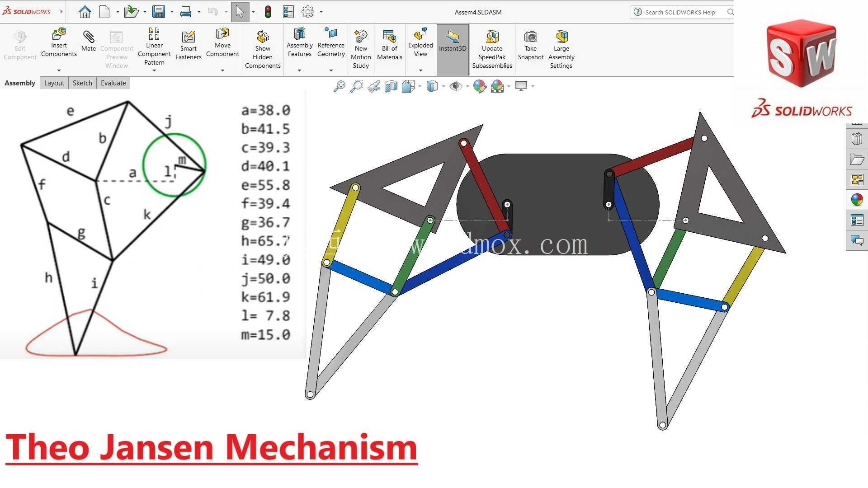Click Linear Component Pattern tool
The width and height of the screenshot is (868, 488).
154,46
